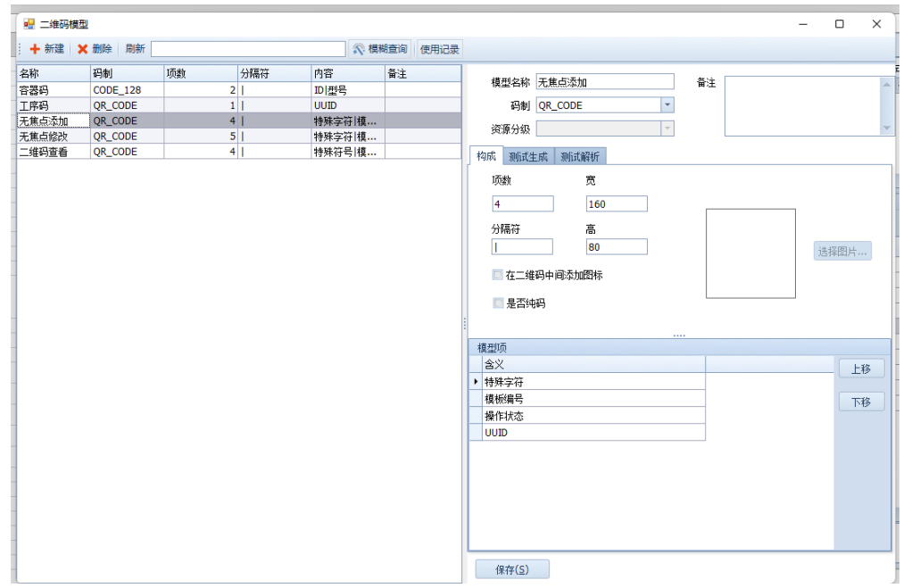Enable 在二维码中间添加图标 checkbox
Screen dimensions: 903x588
(x=498, y=276)
